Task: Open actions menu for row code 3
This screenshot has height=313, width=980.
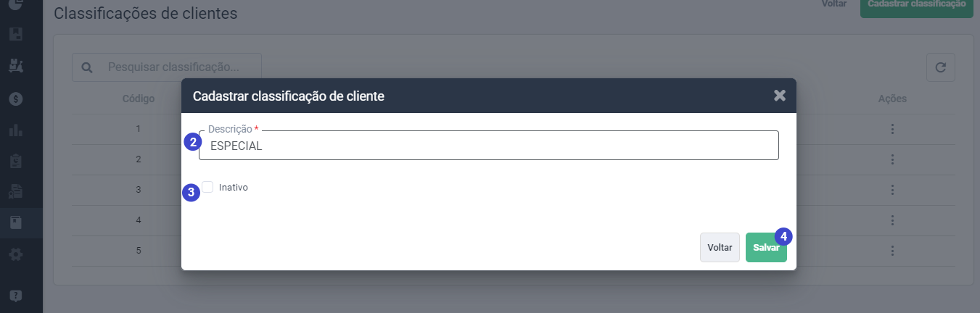Action: pyautogui.click(x=892, y=190)
